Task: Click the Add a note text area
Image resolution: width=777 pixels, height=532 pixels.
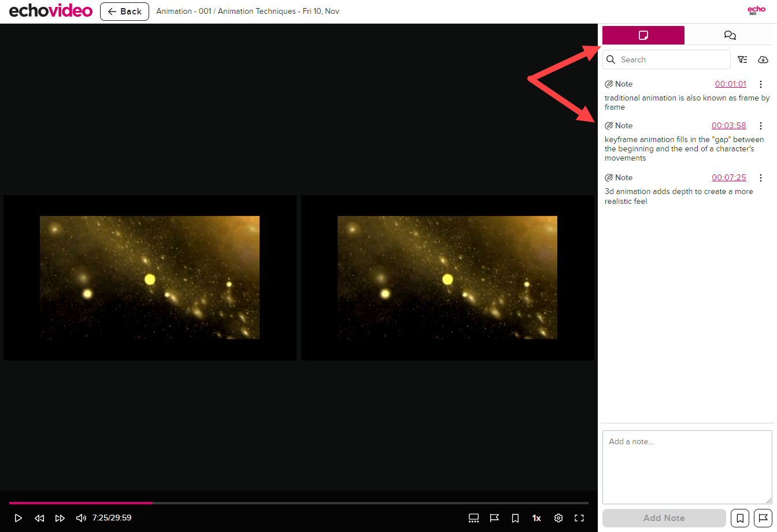Action: click(x=687, y=467)
